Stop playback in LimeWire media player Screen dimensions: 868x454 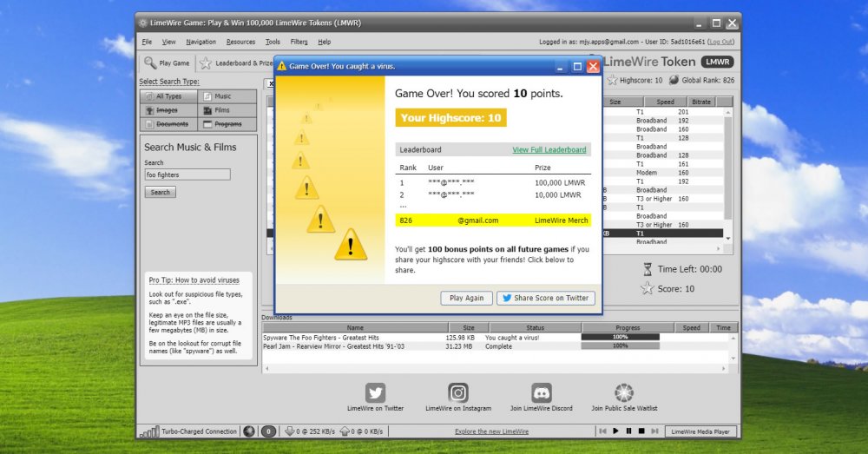(x=641, y=431)
